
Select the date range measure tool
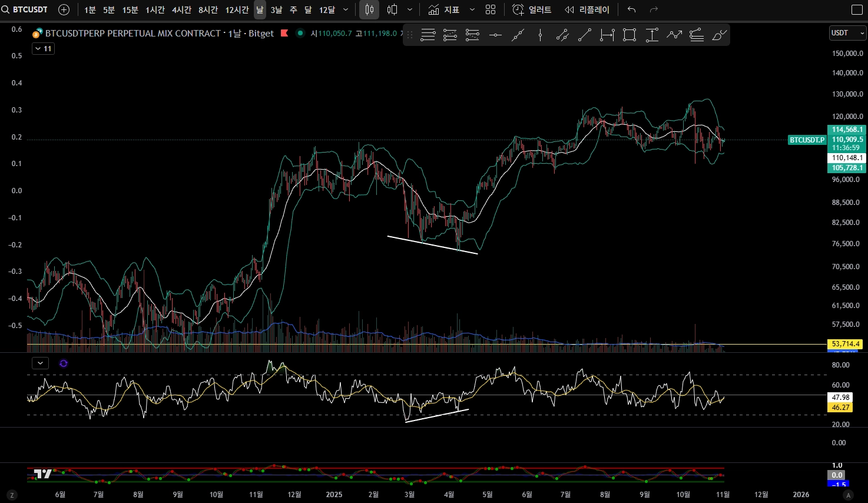coord(607,35)
